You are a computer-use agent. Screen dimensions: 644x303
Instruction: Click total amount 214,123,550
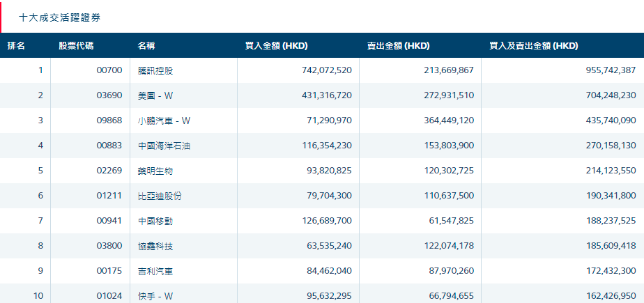click(611, 171)
